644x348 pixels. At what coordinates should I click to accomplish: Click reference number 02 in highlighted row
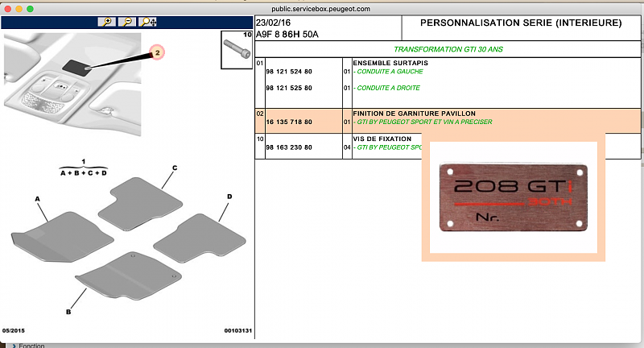(x=259, y=114)
